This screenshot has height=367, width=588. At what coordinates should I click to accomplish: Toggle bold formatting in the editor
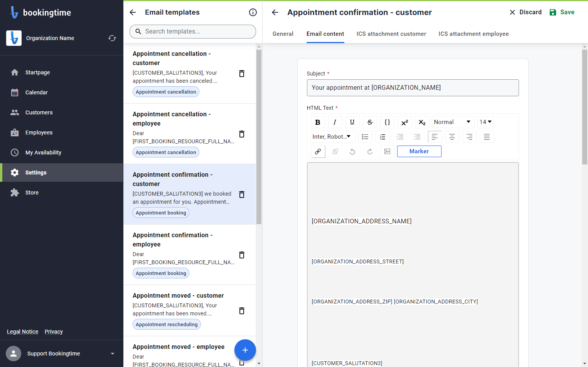pos(318,122)
